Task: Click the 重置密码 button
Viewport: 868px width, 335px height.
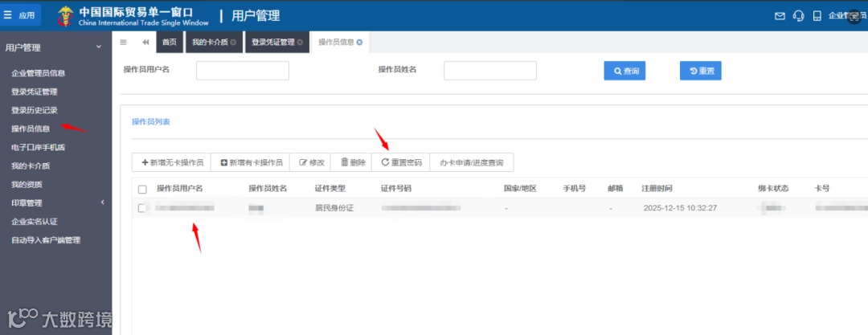Action: (401, 162)
